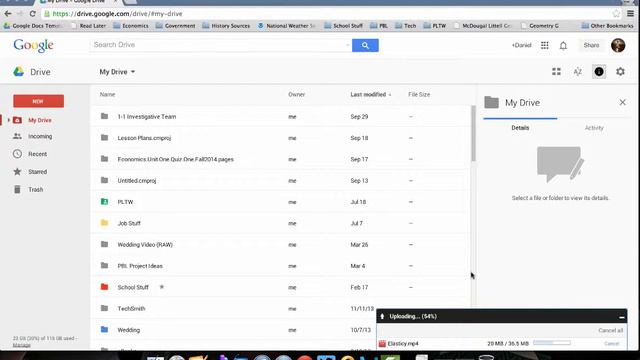640x360 pixels.
Task: Open the Google apps grid
Action: click(544, 45)
